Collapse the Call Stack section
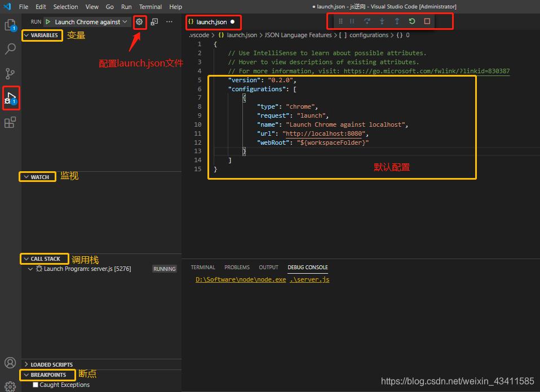 click(x=26, y=259)
